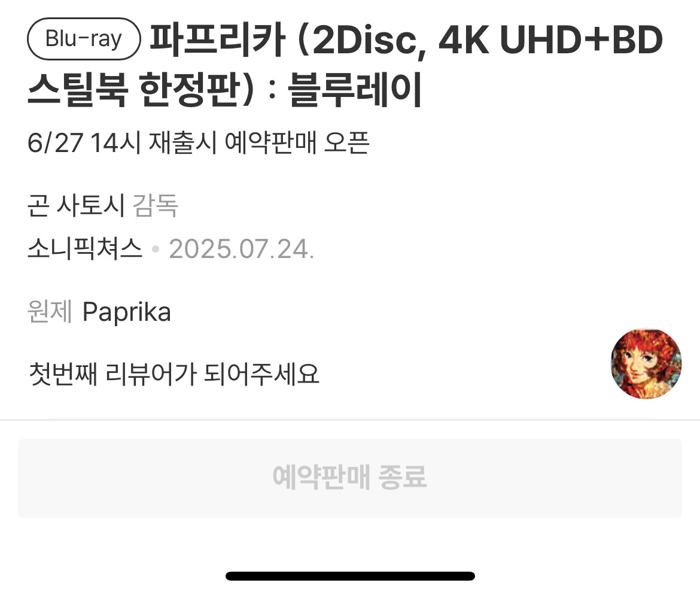Tap the original title Paprika
This screenshot has height=595, width=700.
point(127,312)
